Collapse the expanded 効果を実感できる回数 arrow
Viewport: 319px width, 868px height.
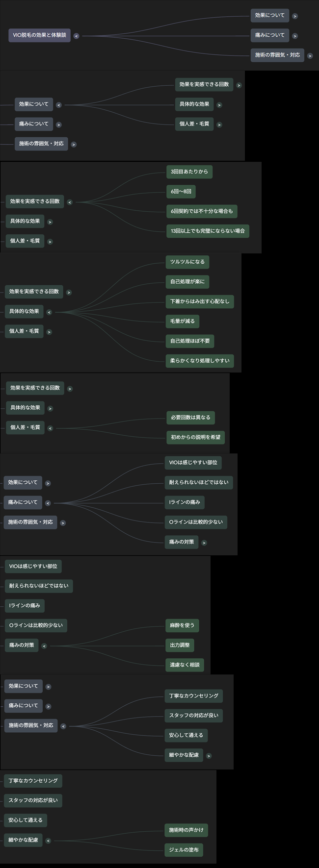69,202
